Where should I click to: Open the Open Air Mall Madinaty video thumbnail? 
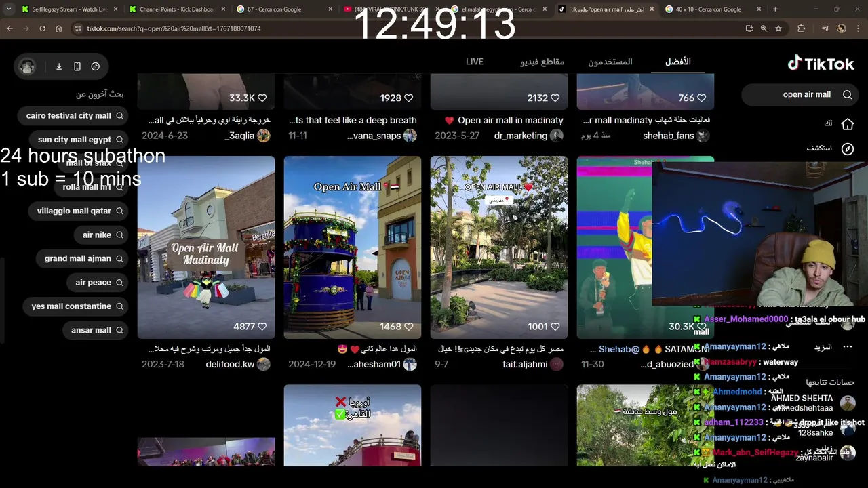click(206, 247)
